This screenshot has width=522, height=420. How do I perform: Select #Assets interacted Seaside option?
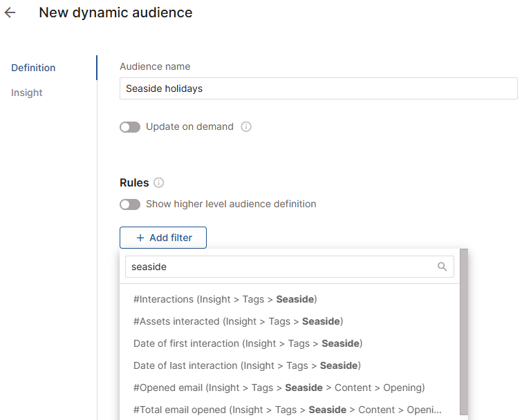(238, 321)
